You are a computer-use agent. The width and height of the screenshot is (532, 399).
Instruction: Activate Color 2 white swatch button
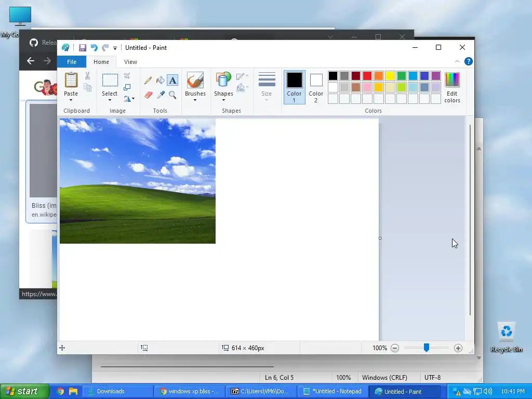click(316, 87)
